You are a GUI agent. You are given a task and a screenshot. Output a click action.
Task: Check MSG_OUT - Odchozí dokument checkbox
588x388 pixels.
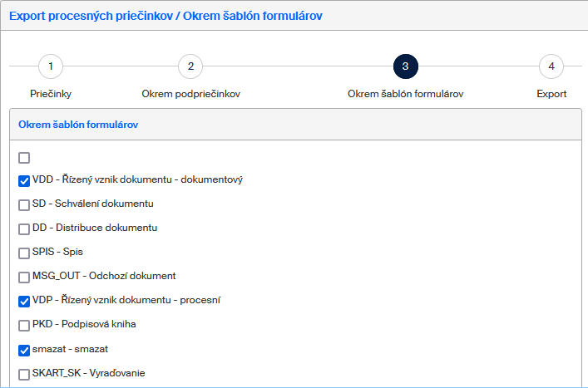pyautogui.click(x=24, y=277)
